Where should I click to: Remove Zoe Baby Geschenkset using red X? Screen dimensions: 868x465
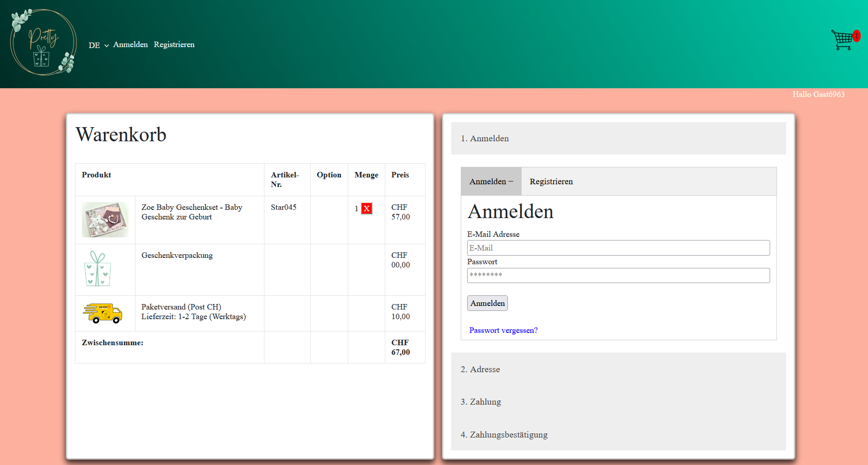pyautogui.click(x=366, y=208)
